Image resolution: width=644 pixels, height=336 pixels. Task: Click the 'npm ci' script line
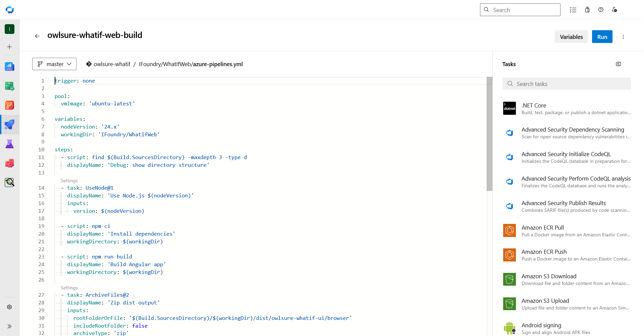pos(89,226)
